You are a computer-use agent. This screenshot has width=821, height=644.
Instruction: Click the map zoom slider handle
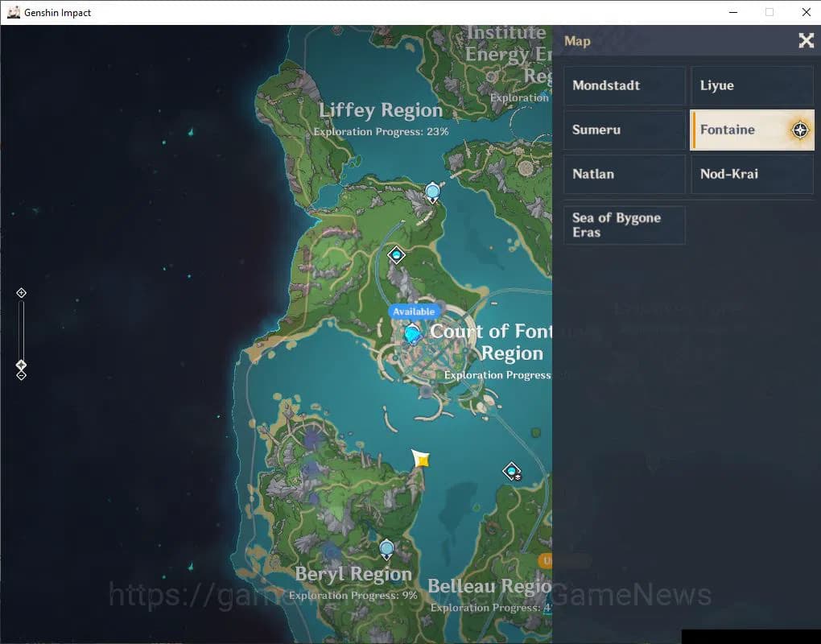coord(21,365)
